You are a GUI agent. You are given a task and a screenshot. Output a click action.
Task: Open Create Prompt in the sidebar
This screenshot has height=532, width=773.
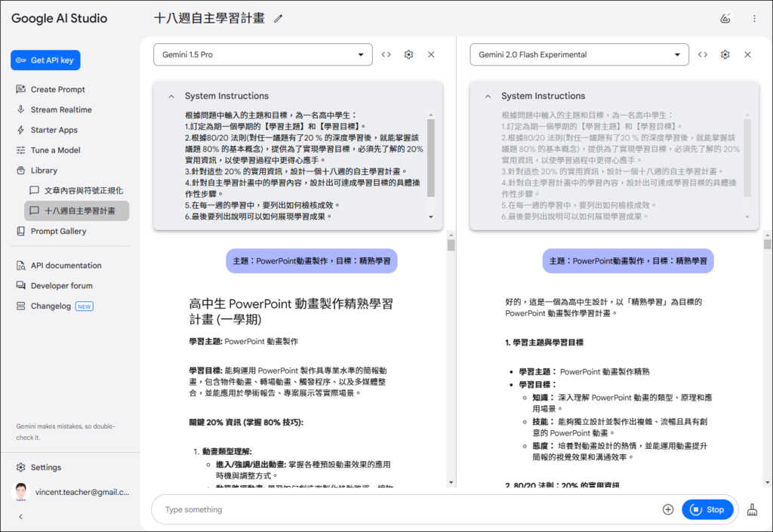click(57, 89)
